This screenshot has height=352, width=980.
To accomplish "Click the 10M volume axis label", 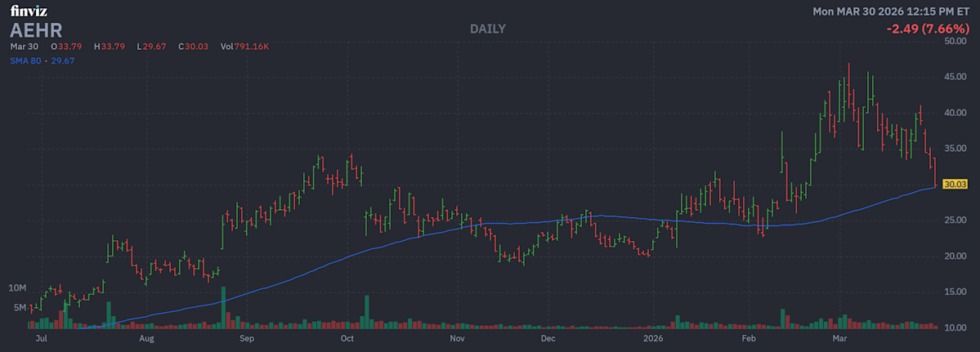I will point(18,288).
